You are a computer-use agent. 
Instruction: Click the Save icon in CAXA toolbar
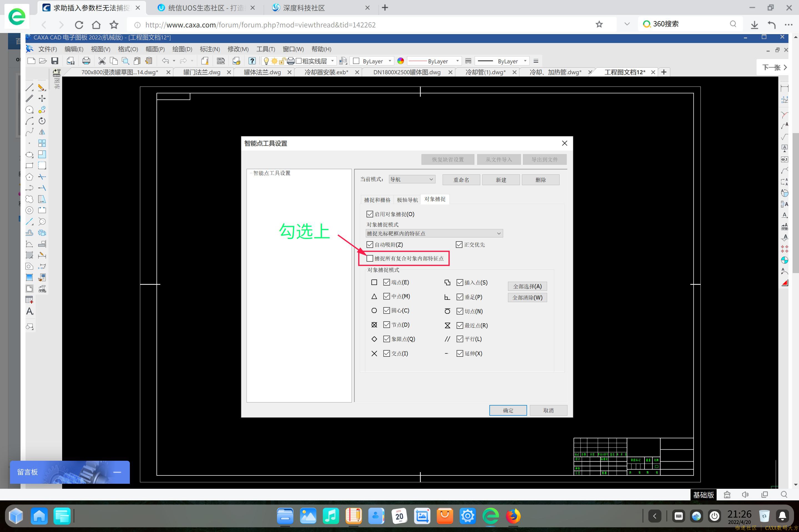(55, 61)
